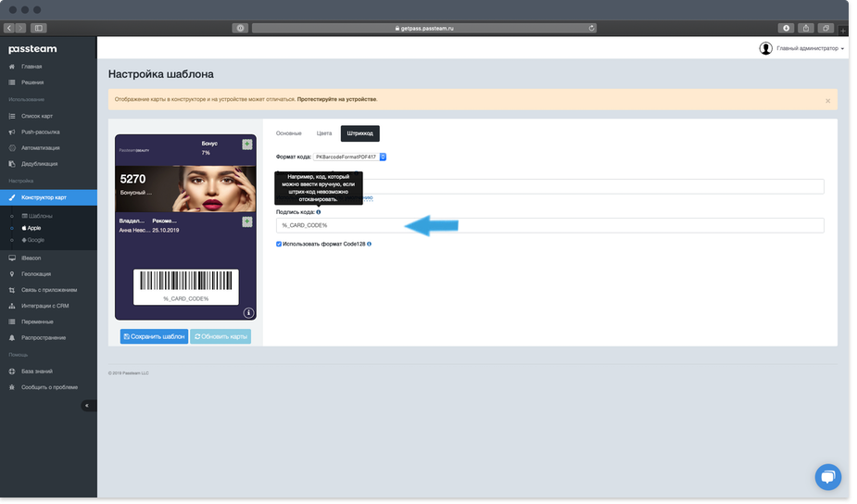Screen dimensions: 857x504
Task: Select the Google submenu item
Action: click(32, 241)
